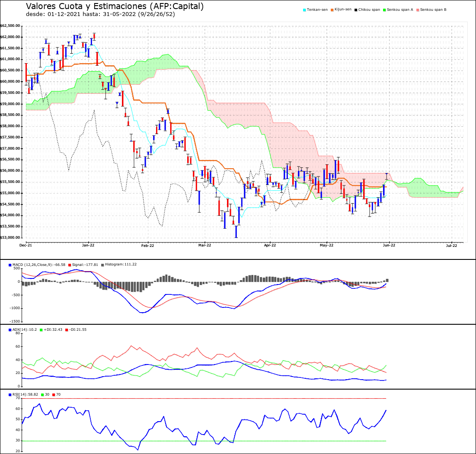This screenshot has height=454, width=476.
Task: Click the blue MACD legend swatch
Action: 10,265
